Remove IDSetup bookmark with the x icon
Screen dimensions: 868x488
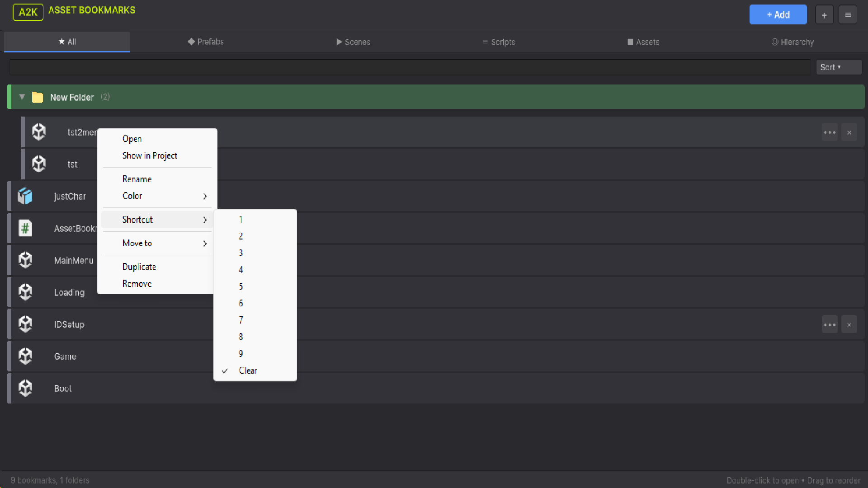point(849,324)
